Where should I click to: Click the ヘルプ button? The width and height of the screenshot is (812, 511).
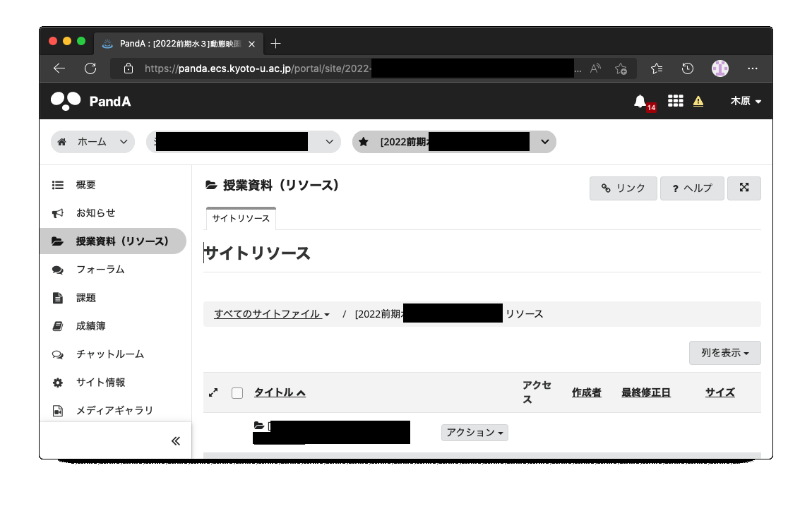[x=693, y=188]
